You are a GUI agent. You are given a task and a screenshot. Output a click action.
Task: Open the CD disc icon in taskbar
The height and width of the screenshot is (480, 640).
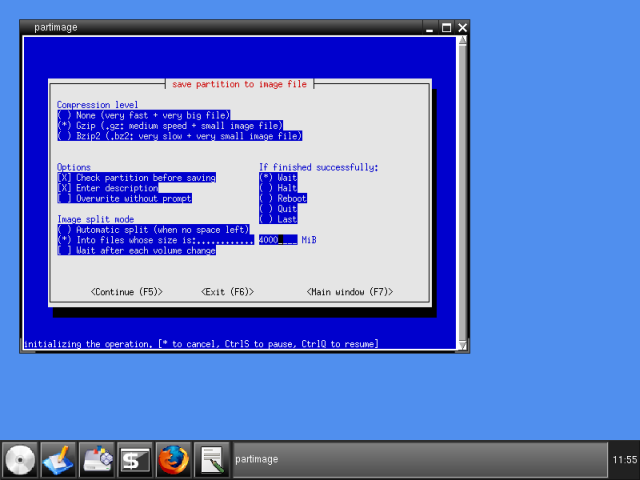click(21, 459)
